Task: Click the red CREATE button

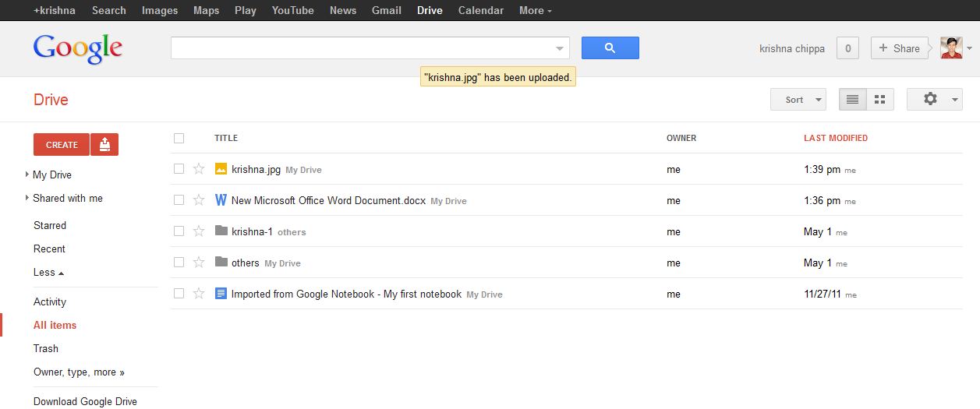Action: [62, 144]
